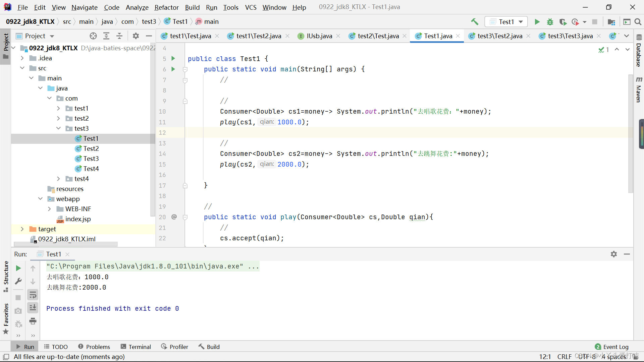Select opened file locate target icon

coord(93,36)
